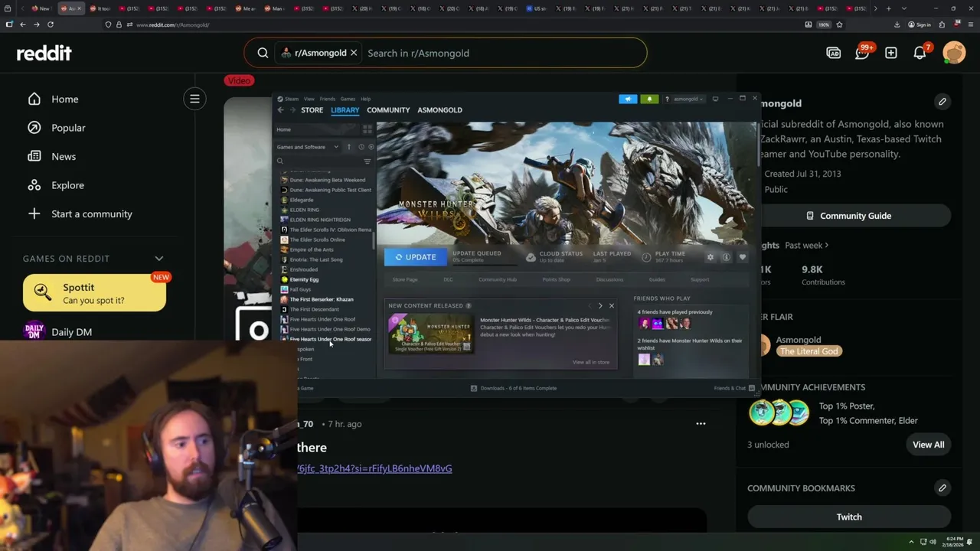
Task: Remove the r/Asmongold search scope chip
Action: click(x=354, y=53)
